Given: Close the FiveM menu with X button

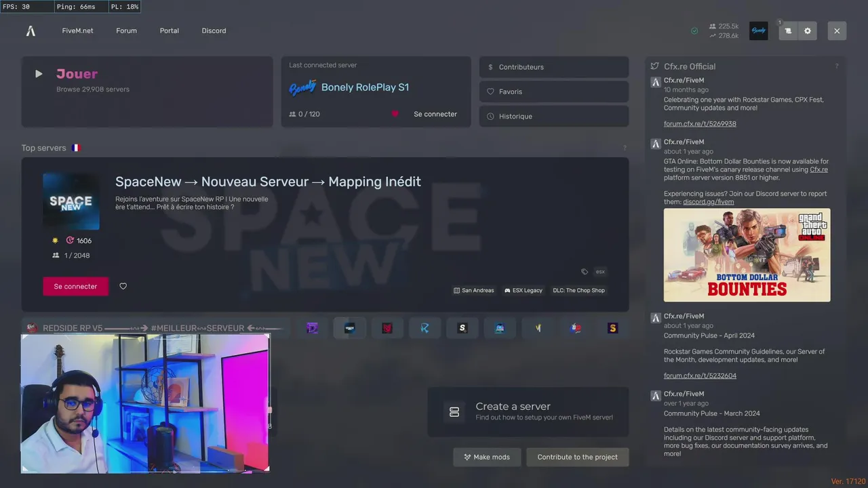Looking at the screenshot, I should [x=837, y=31].
